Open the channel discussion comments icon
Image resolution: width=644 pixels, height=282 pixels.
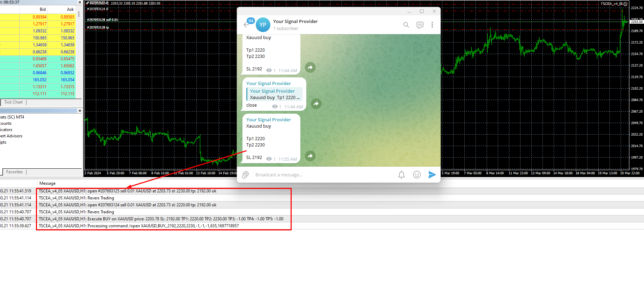click(420, 25)
